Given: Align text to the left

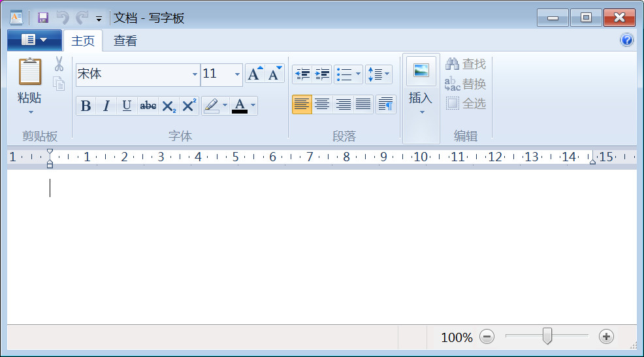Looking at the screenshot, I should [302, 104].
